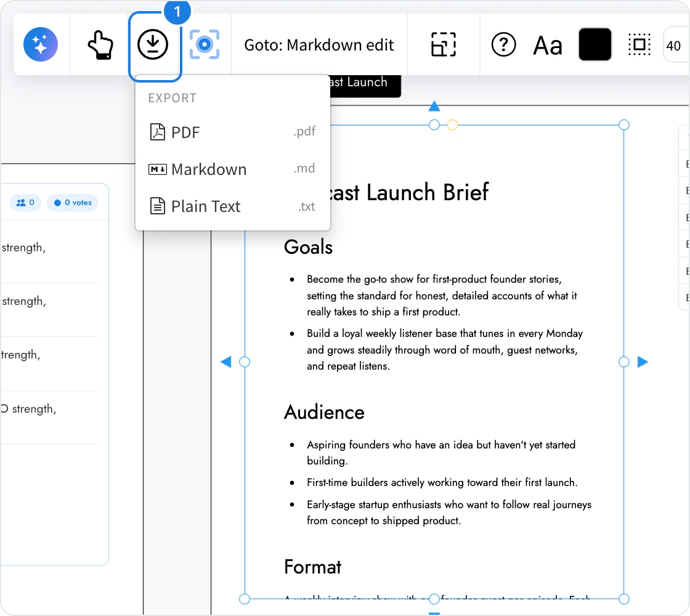
Task: Open the Aa font settings
Action: (548, 46)
